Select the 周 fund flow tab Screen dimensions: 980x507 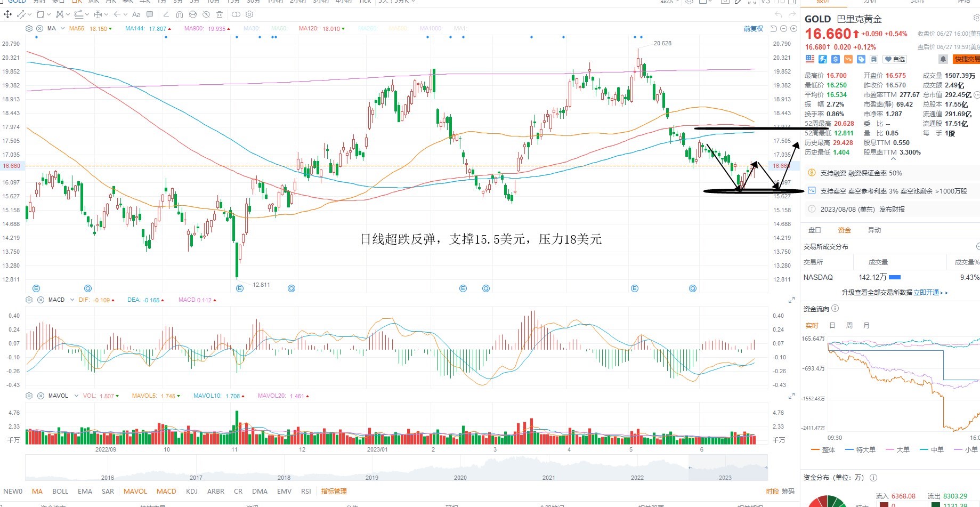pyautogui.click(x=849, y=325)
